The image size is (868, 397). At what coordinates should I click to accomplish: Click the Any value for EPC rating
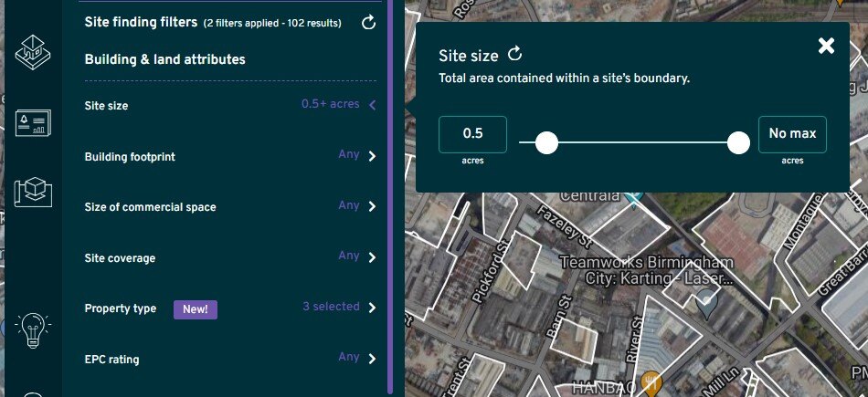point(349,357)
